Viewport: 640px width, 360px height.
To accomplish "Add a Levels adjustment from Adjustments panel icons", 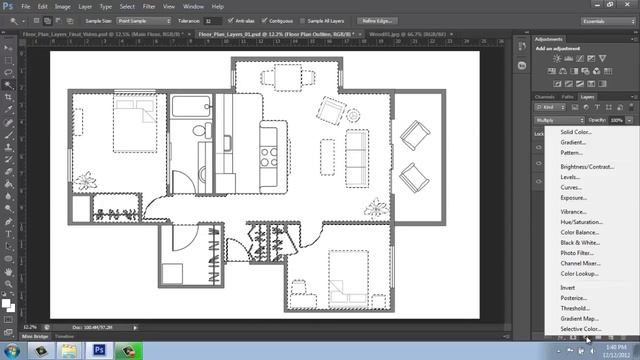I will tap(568, 59).
